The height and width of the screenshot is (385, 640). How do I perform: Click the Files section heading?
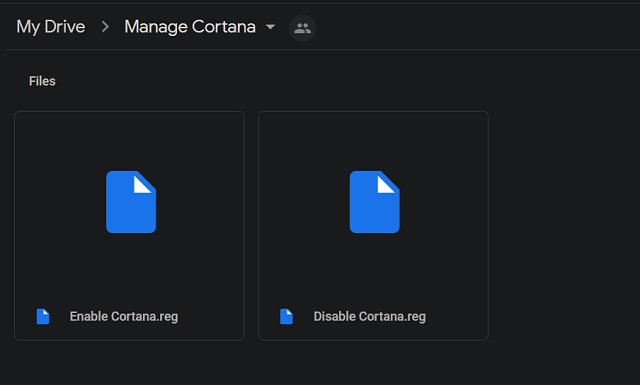[x=42, y=81]
